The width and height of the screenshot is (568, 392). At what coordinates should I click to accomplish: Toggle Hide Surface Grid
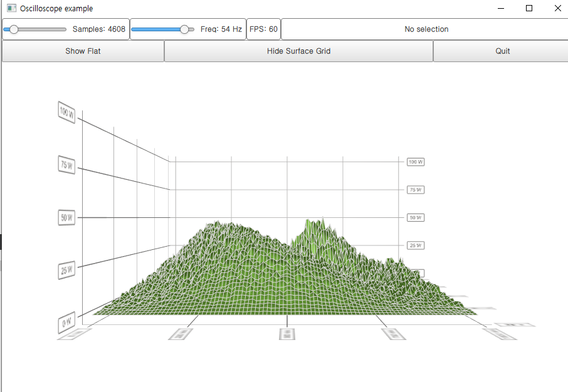point(298,51)
